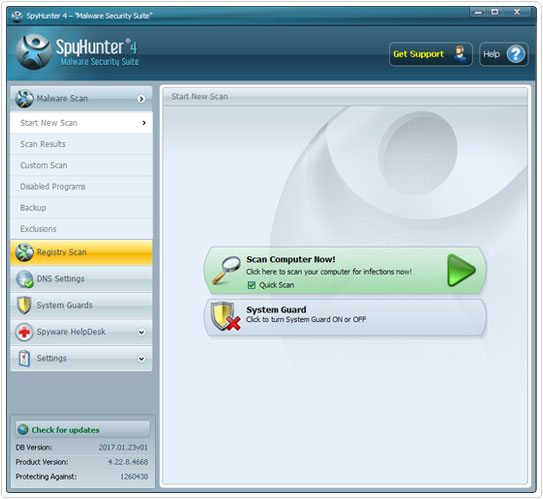Click the Check for updates globe icon
Screen dimensions: 543x499
pos(23,429)
